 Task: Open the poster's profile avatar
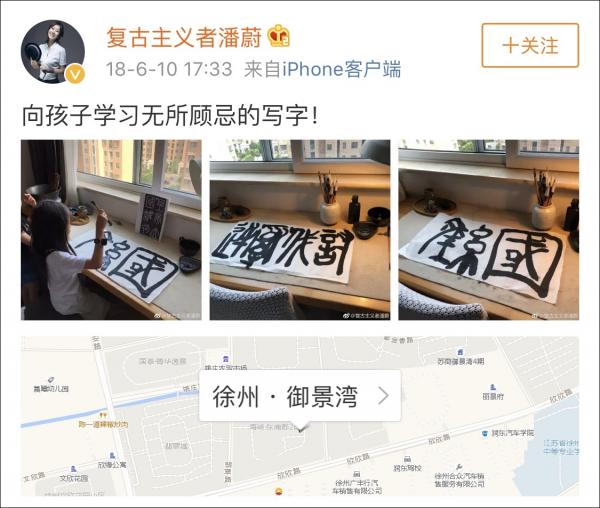coord(53,51)
